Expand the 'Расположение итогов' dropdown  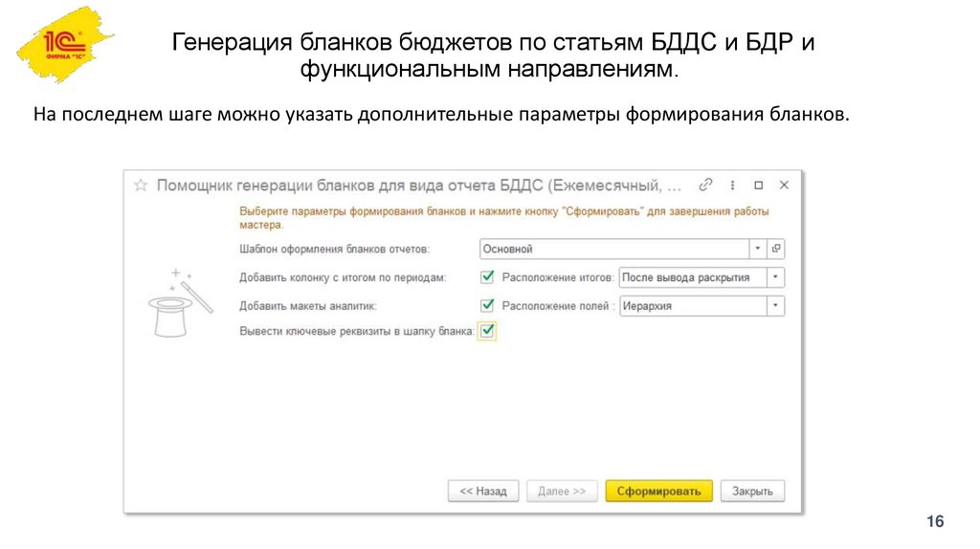click(775, 277)
